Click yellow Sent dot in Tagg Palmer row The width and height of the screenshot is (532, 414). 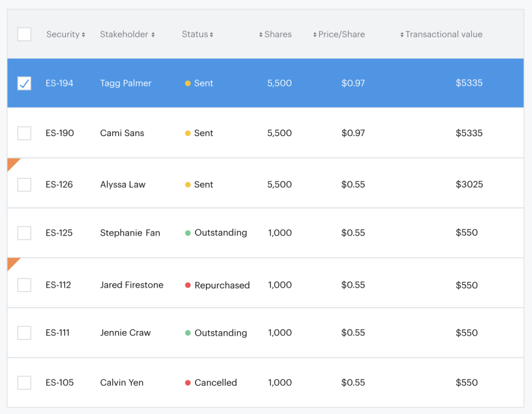point(188,83)
